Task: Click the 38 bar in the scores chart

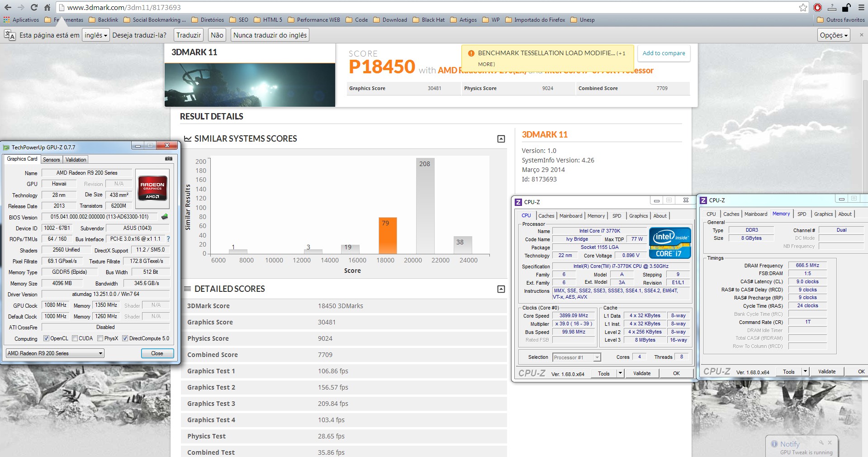Action: (x=462, y=245)
